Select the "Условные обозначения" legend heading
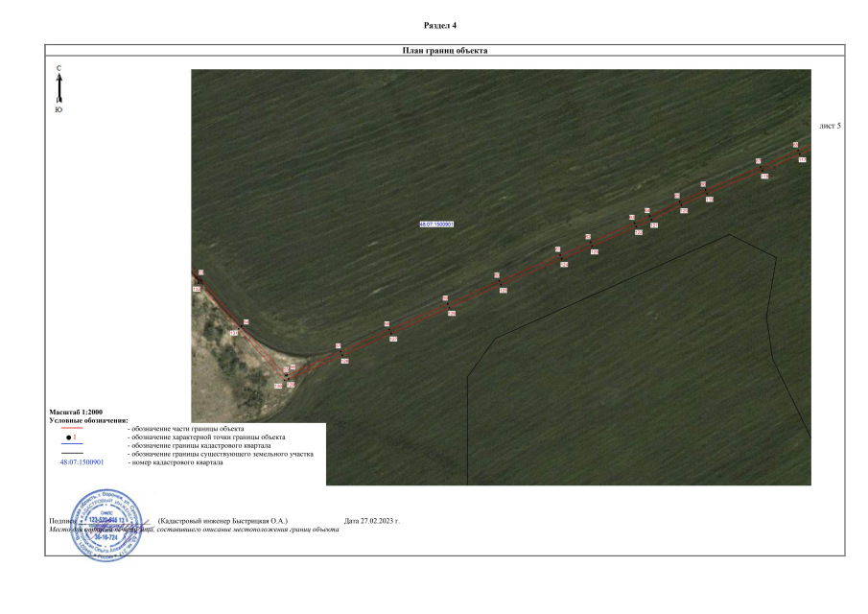868x614 pixels. tap(88, 420)
